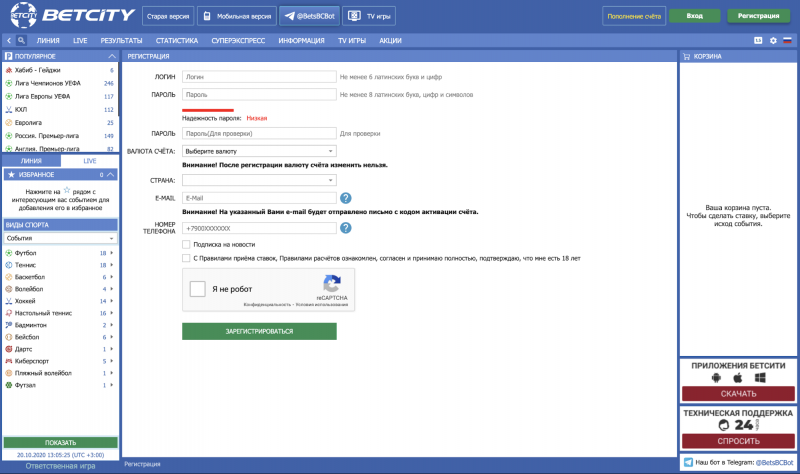The image size is (800, 474).
Task: Click the Windows app icon
Action: coord(760,378)
